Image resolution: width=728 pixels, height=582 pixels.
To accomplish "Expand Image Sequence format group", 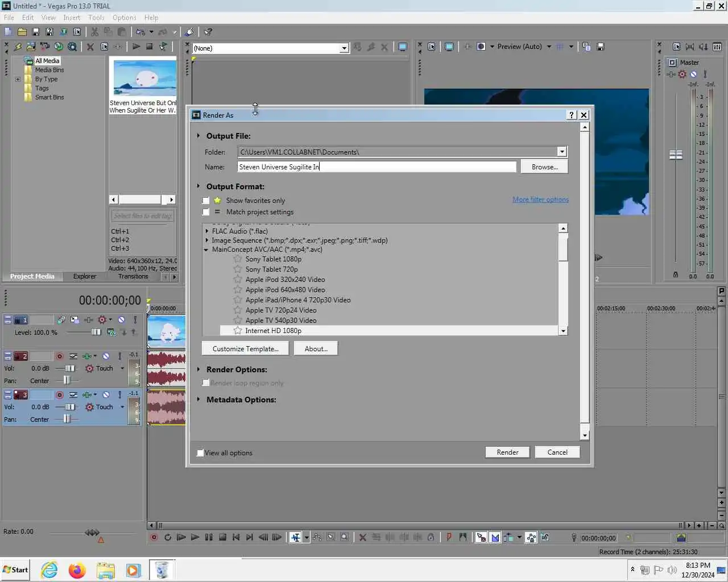I will 206,240.
